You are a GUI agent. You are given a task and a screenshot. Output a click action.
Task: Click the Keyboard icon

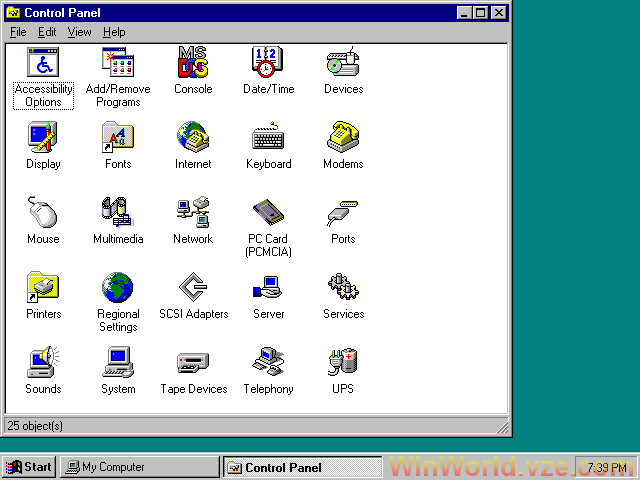(x=268, y=136)
